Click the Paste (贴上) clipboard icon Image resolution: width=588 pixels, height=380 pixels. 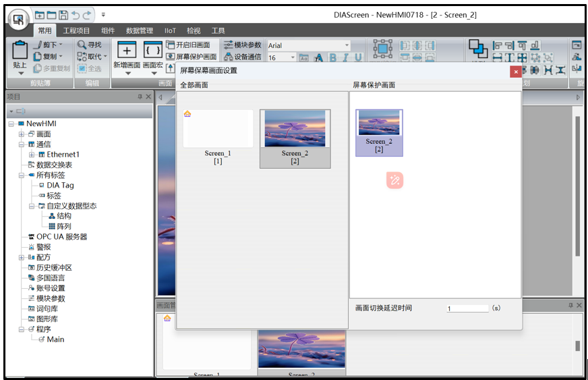(20, 51)
